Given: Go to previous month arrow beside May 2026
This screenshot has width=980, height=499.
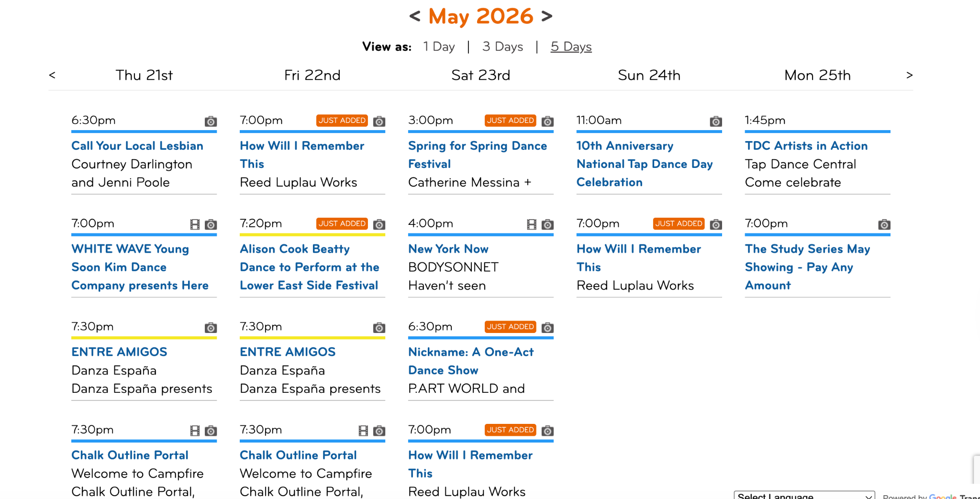Looking at the screenshot, I should click(x=415, y=16).
